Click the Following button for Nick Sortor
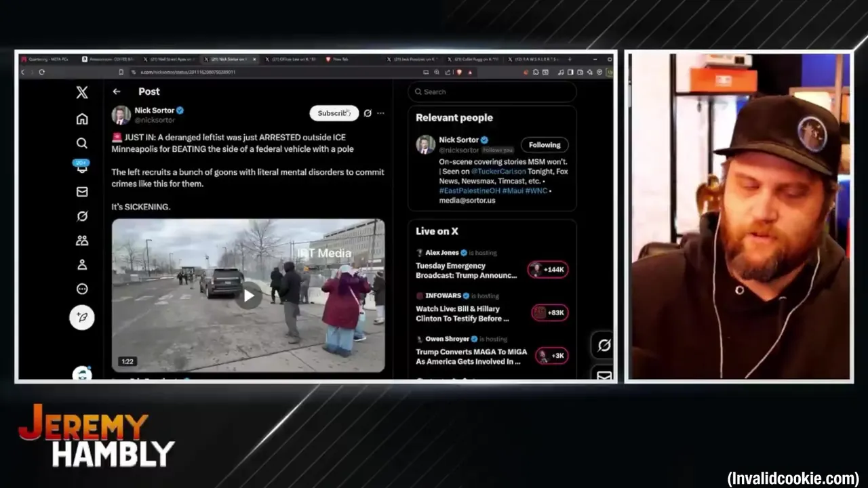 pos(545,144)
